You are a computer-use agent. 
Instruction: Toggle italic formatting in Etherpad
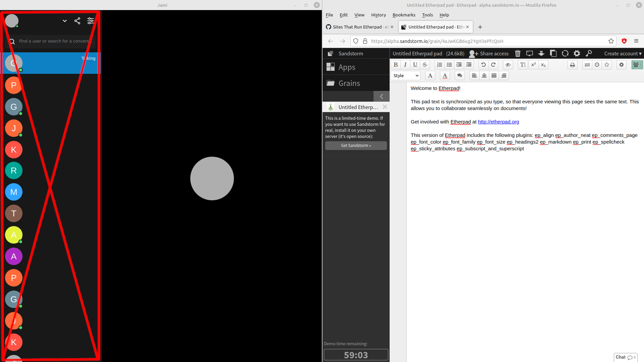pos(405,65)
